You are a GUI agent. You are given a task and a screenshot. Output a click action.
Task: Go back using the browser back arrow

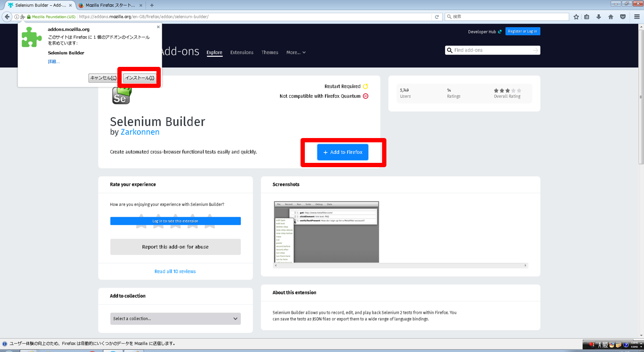[x=7, y=17]
